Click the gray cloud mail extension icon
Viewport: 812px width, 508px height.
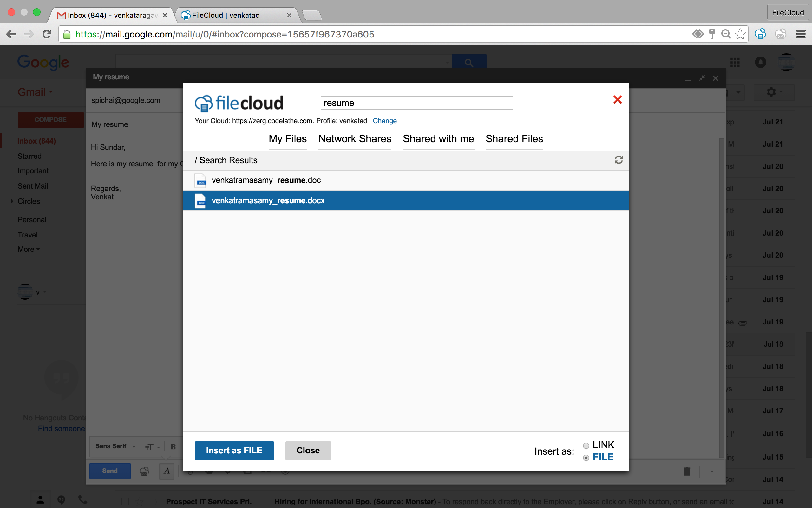(x=780, y=34)
